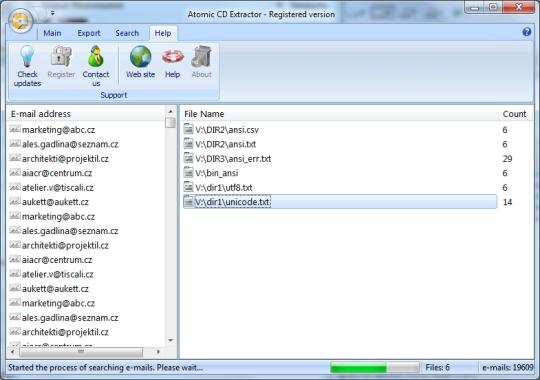This screenshot has height=380, width=540.
Task: Select the first aiacr@centrum.cz address
Action: [x=57, y=173]
